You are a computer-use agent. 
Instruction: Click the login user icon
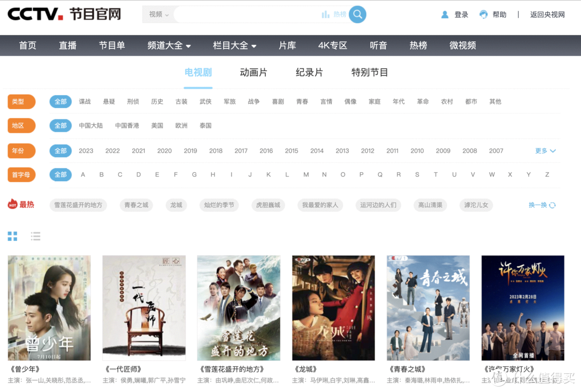(x=445, y=15)
